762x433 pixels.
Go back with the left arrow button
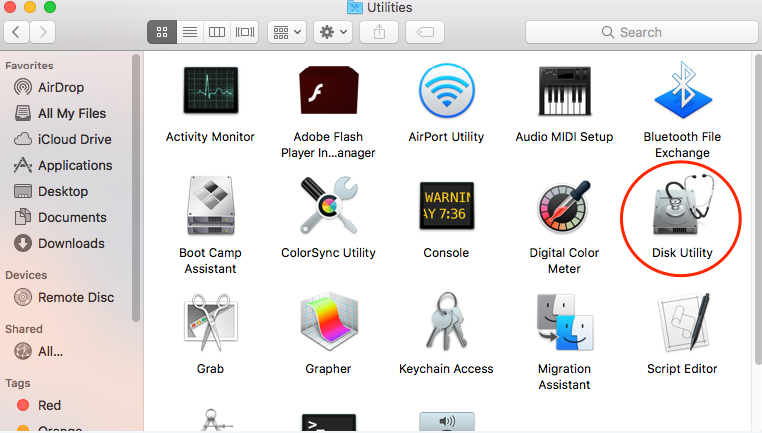[16, 33]
